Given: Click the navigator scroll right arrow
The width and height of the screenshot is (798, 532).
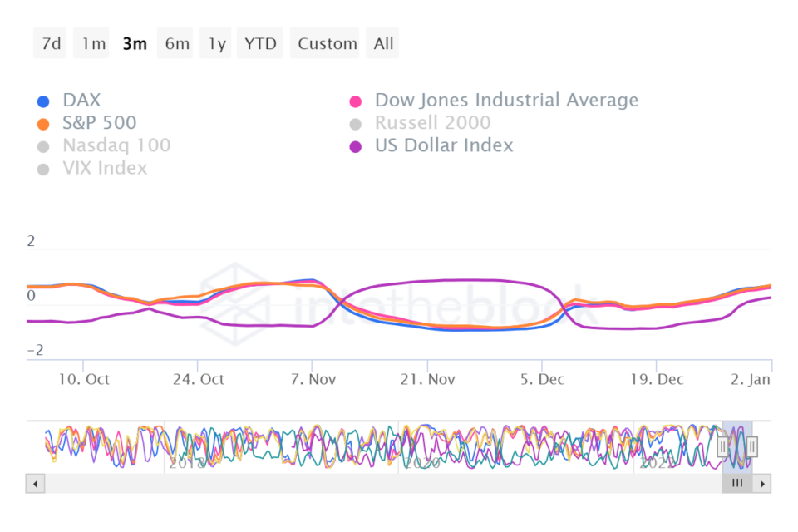Looking at the screenshot, I should [762, 484].
